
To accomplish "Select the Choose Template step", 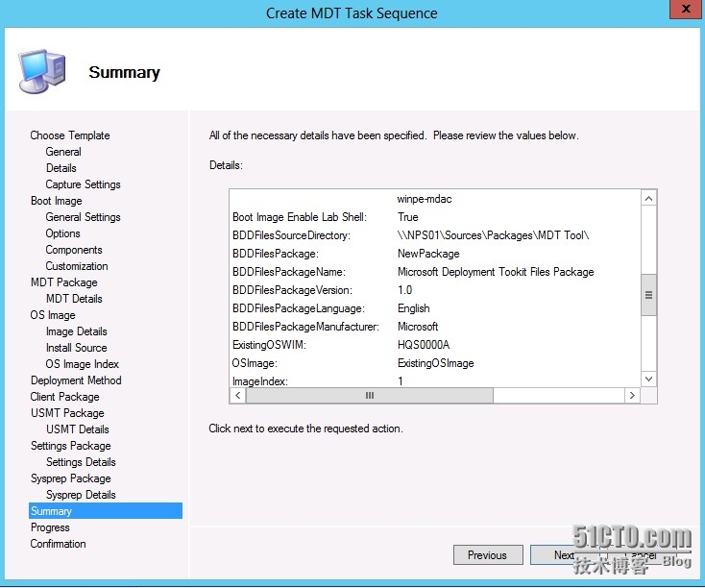I will pos(70,135).
